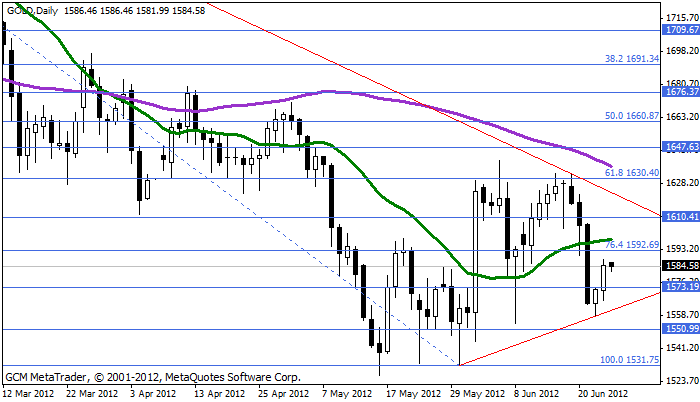Image resolution: width=700 pixels, height=402 pixels.
Task: Click the 1610.41 price level tag
Action: point(680,216)
